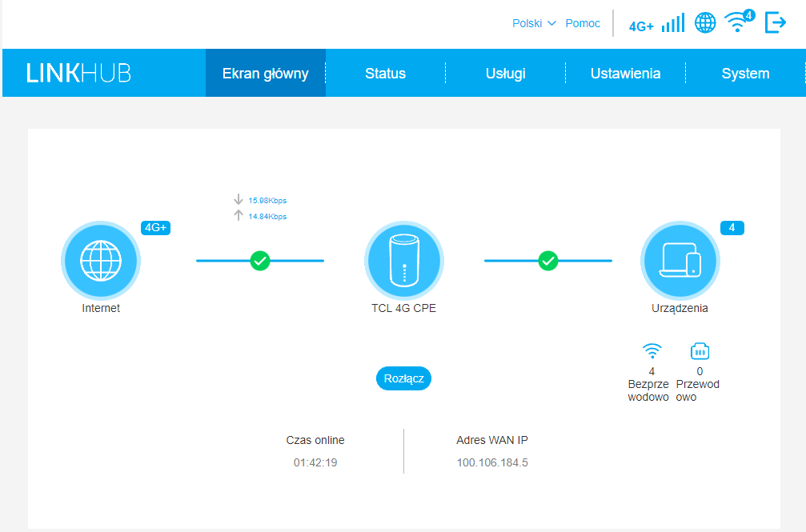
Task: Click the 4G+ network type indicator in the header
Action: (x=641, y=26)
